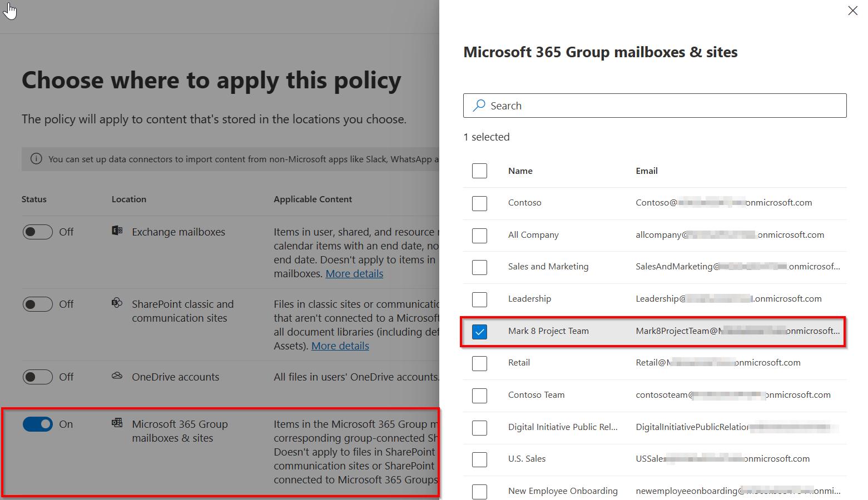868x500 pixels.
Task: Click the Exchange mailboxes location icon
Action: [x=117, y=231]
